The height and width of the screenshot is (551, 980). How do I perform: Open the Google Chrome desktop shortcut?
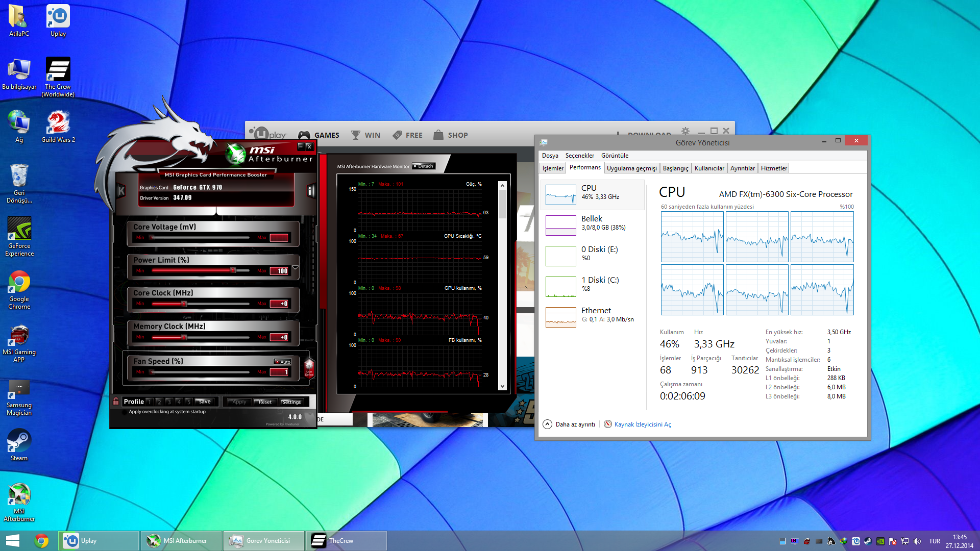(19, 290)
